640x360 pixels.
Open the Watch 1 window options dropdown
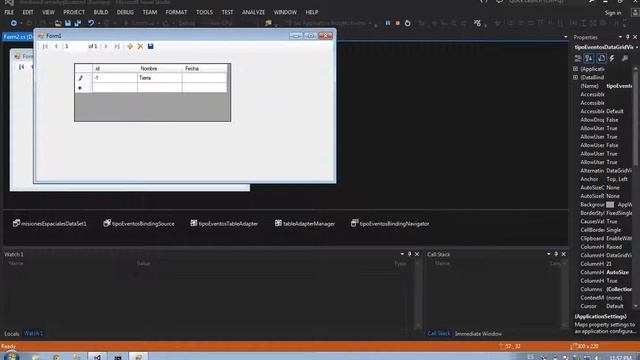click(x=402, y=254)
